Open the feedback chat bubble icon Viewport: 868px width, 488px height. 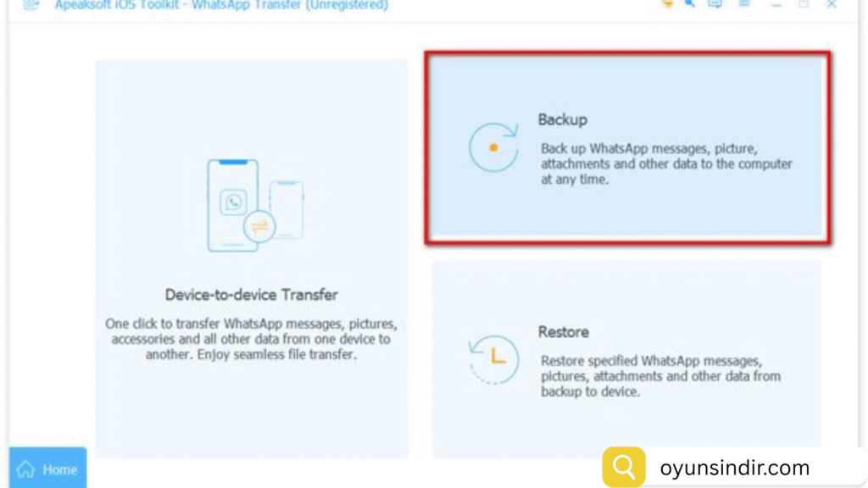point(715,4)
